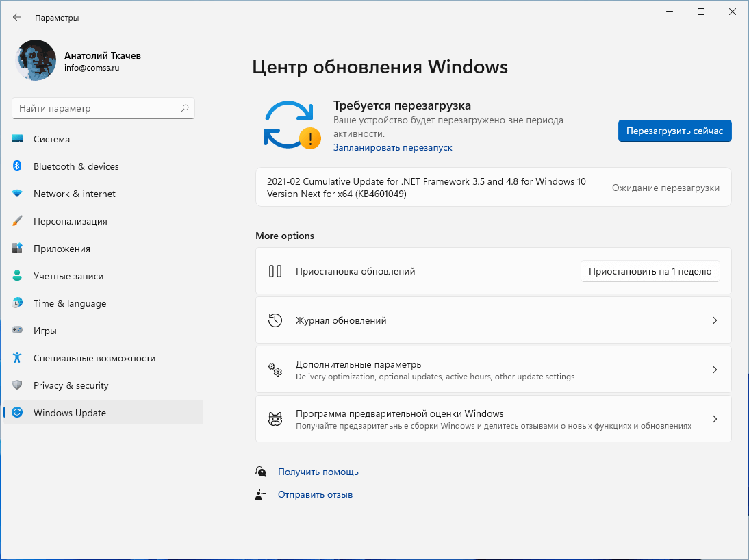The image size is (749, 560).
Task: Click Приостановить на 1 неделю button
Action: [x=650, y=271]
